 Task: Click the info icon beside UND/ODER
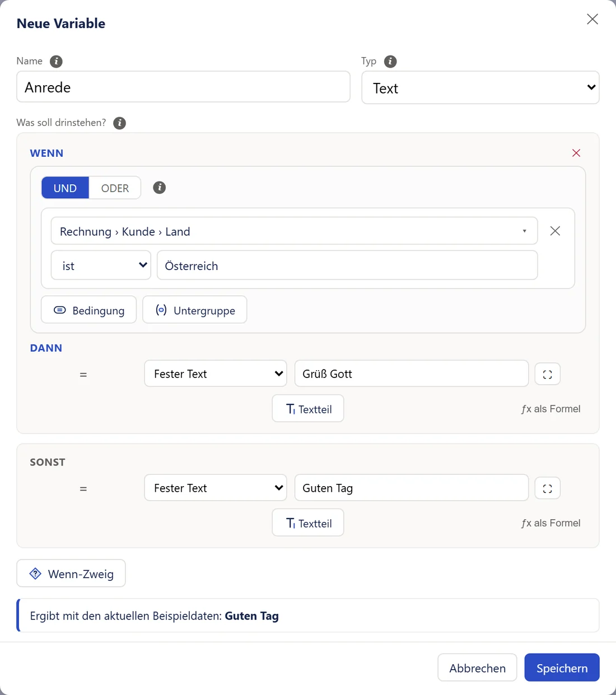pyautogui.click(x=160, y=188)
